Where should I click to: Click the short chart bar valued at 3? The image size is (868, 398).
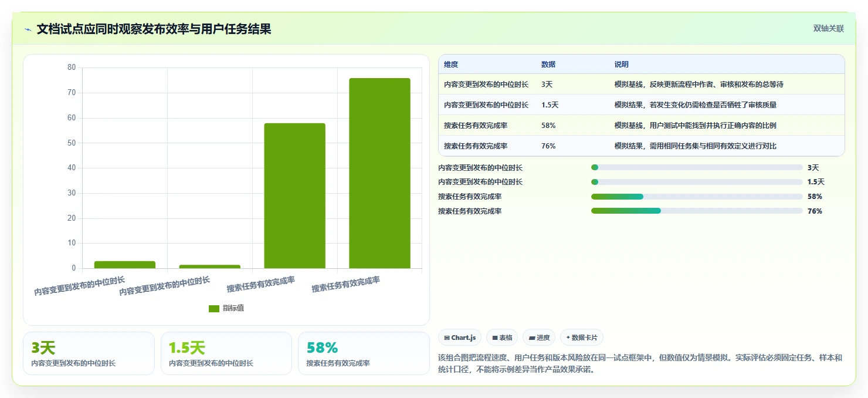coord(125,265)
